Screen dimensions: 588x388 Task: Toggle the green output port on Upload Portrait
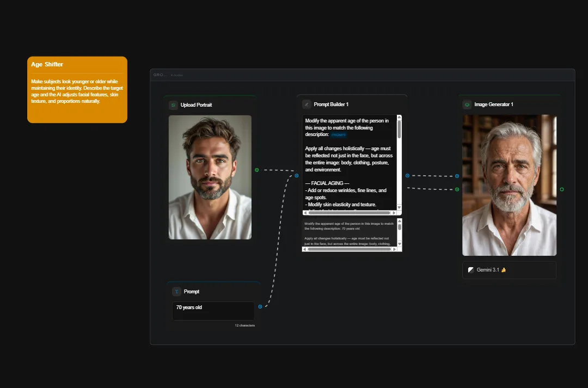(x=255, y=169)
